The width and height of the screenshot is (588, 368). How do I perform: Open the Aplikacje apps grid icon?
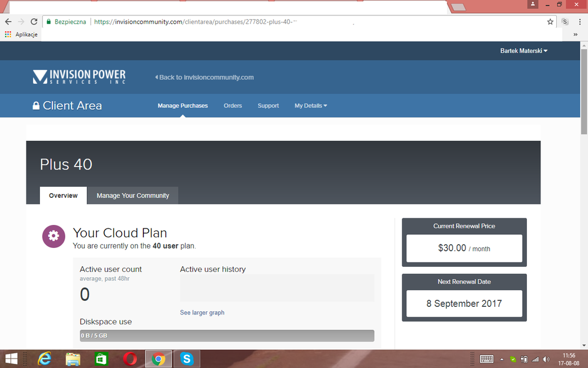pos(8,34)
